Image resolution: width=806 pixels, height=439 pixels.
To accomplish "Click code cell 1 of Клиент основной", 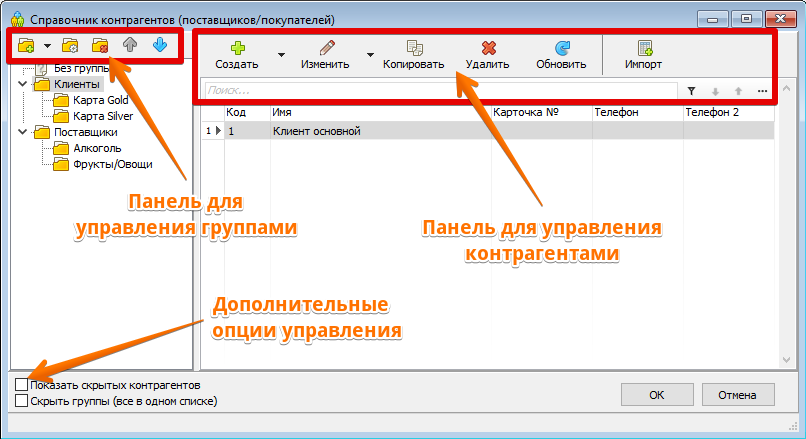I will pyautogui.click(x=247, y=131).
